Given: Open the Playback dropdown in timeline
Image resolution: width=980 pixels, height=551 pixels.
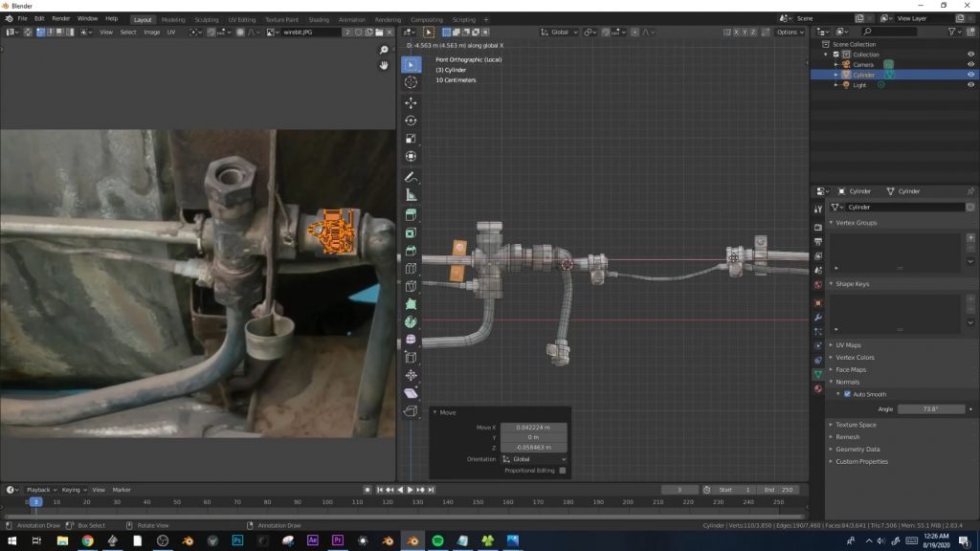Looking at the screenshot, I should pyautogui.click(x=41, y=490).
